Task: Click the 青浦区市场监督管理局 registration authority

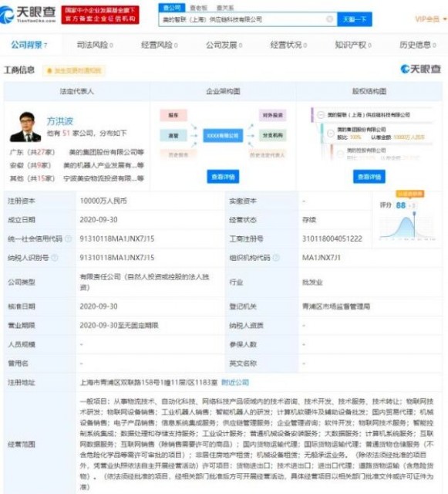Action: click(336, 306)
